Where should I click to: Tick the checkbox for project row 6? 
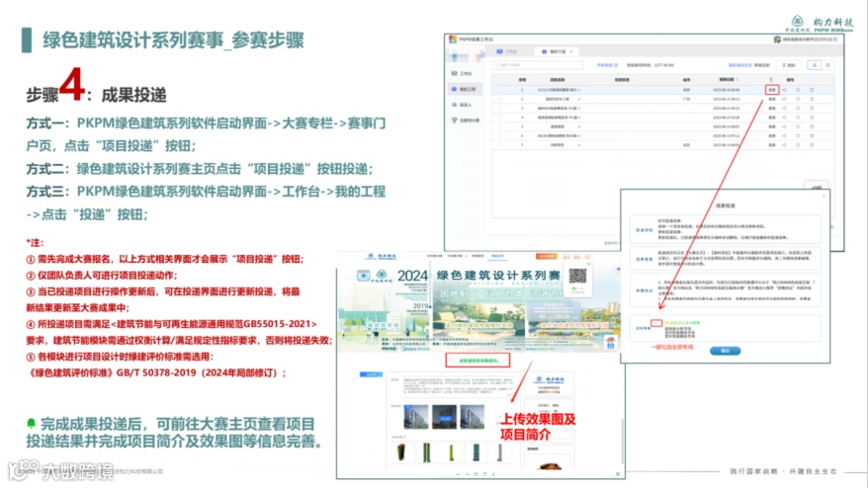click(500, 135)
